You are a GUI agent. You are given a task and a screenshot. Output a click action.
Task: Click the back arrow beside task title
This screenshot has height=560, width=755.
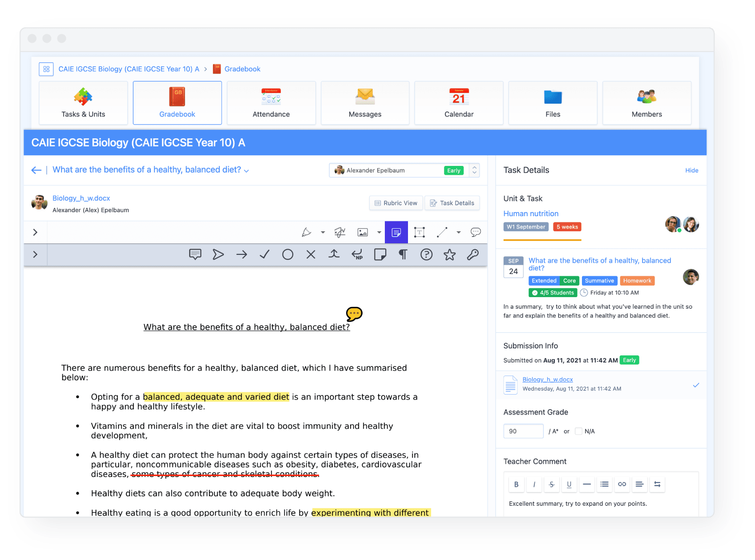[x=36, y=170]
